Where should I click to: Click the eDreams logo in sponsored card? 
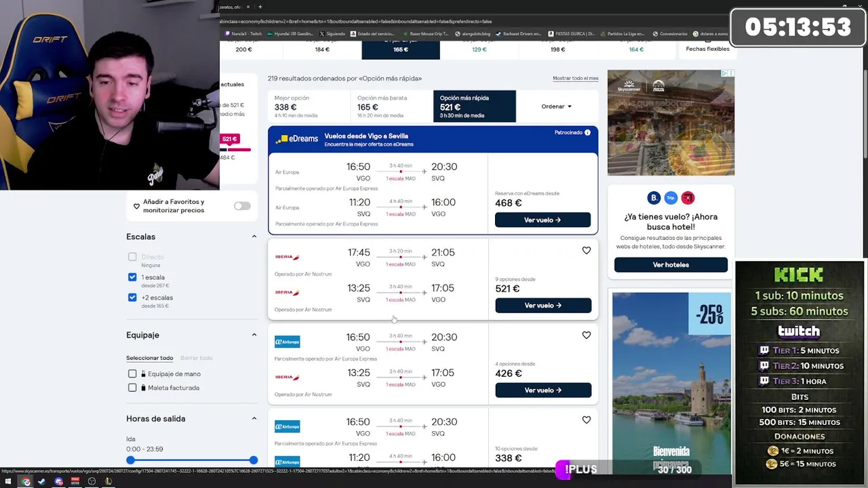tap(296, 138)
